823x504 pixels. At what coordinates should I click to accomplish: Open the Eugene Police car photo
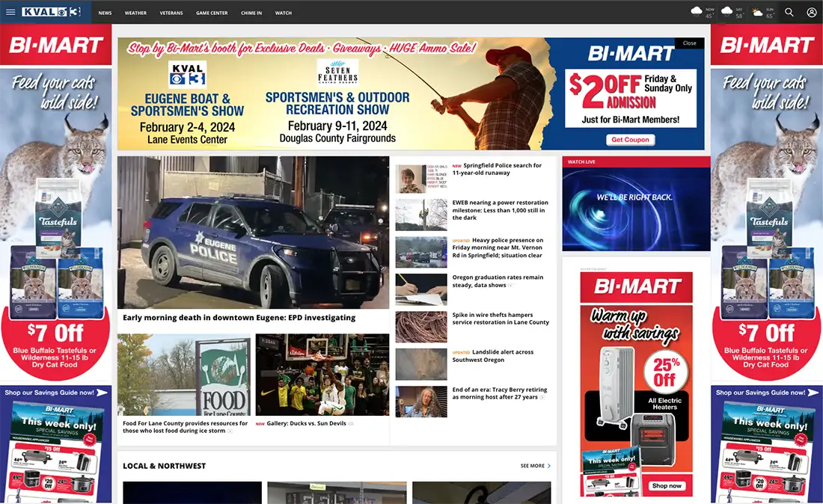click(253, 233)
